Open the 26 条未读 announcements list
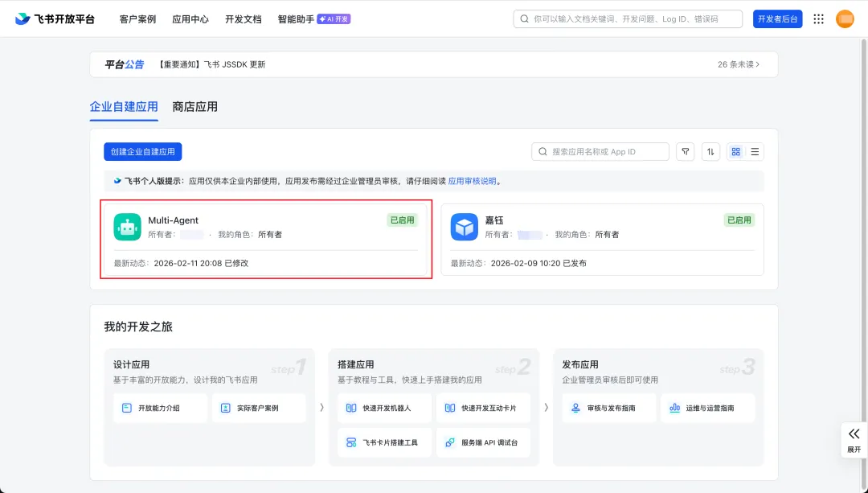The width and height of the screenshot is (868, 493). click(739, 64)
